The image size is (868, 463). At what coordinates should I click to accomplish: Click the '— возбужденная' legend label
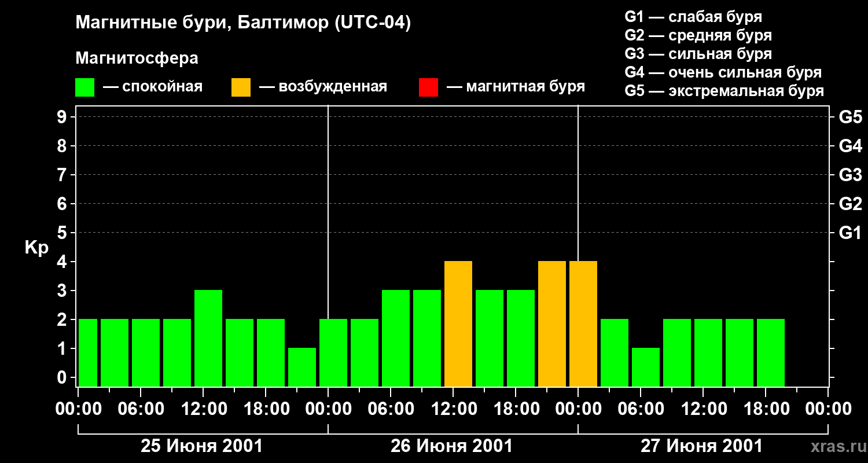(323, 87)
